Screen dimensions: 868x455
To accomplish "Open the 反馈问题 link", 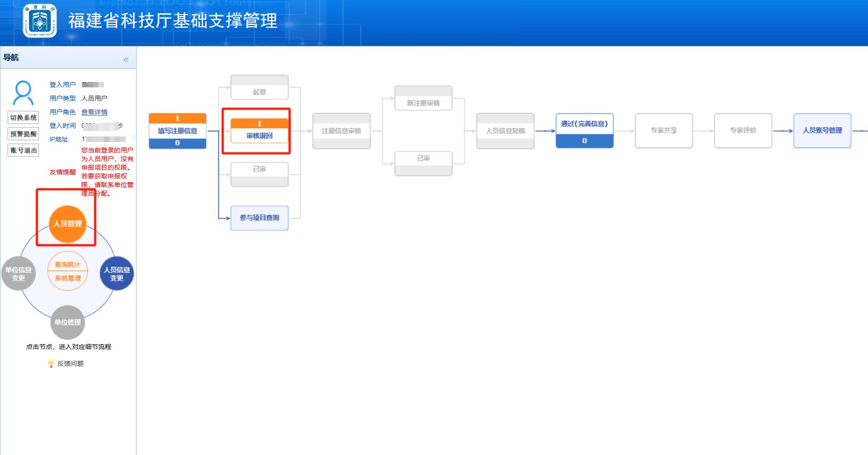I will pos(71,364).
